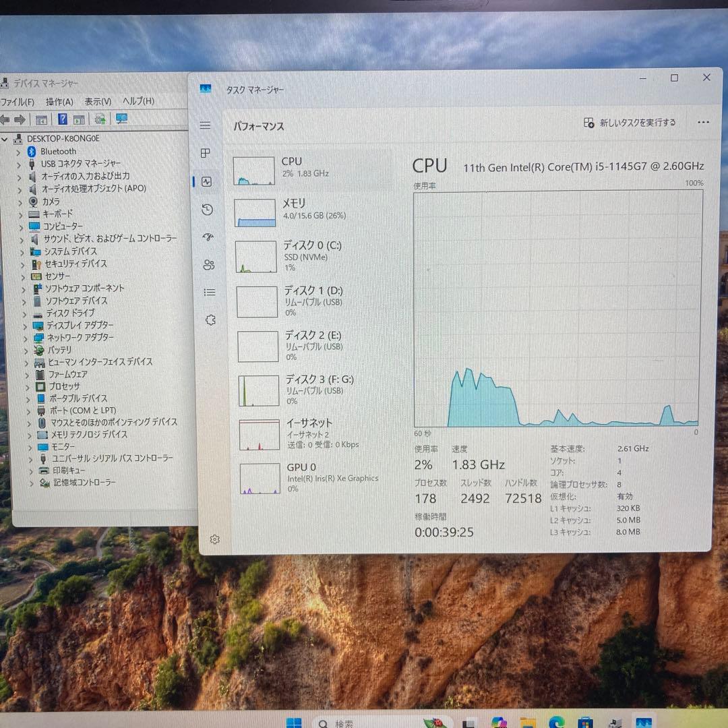728x728 pixels.
Task: Click the scan for hardware changes toolbar icon
Action: [x=100, y=119]
